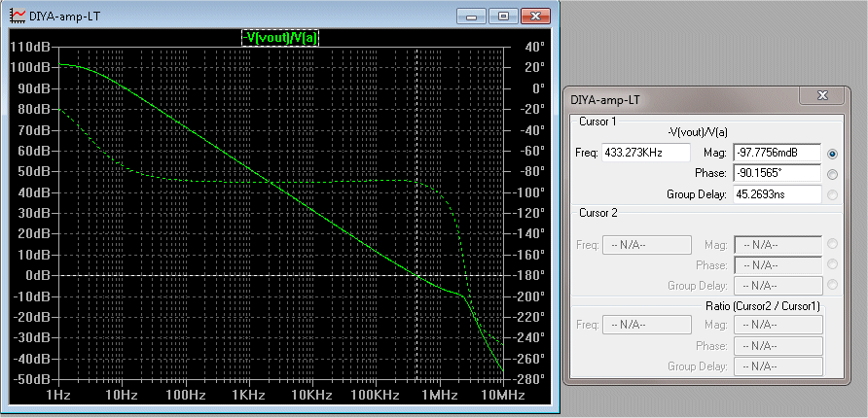Click the Cursor 1 group label
Viewport: 868px width, 418px height.
tap(597, 122)
